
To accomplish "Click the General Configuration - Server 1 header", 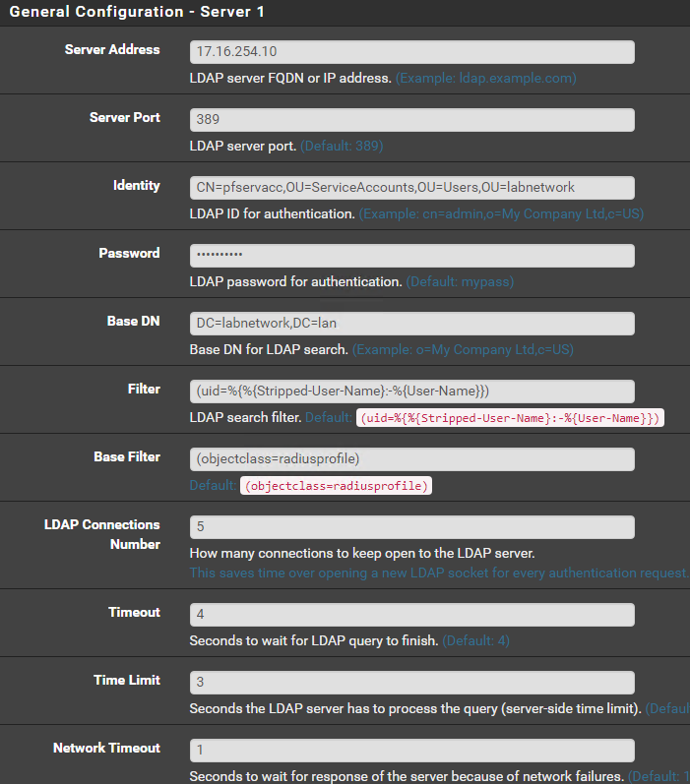I will point(137,12).
